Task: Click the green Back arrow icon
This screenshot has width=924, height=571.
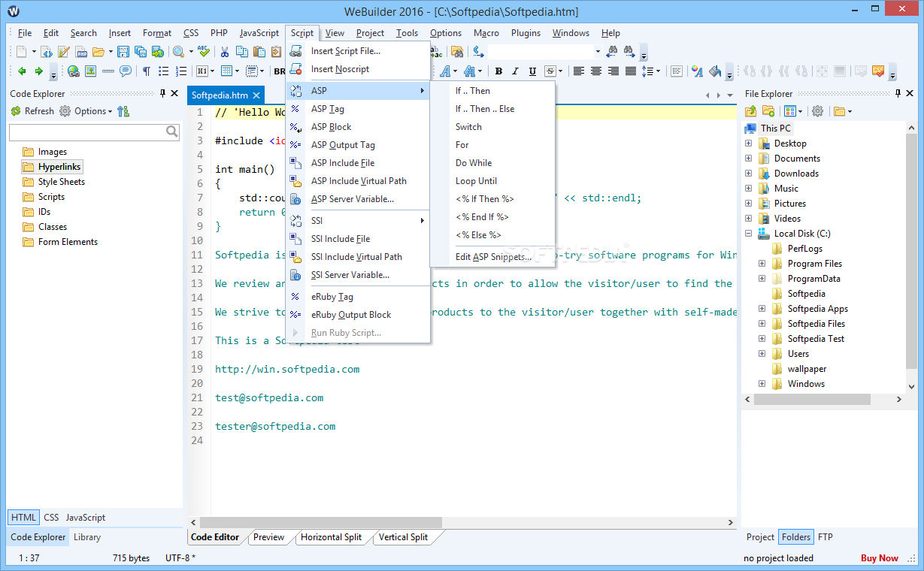Action: point(22,71)
